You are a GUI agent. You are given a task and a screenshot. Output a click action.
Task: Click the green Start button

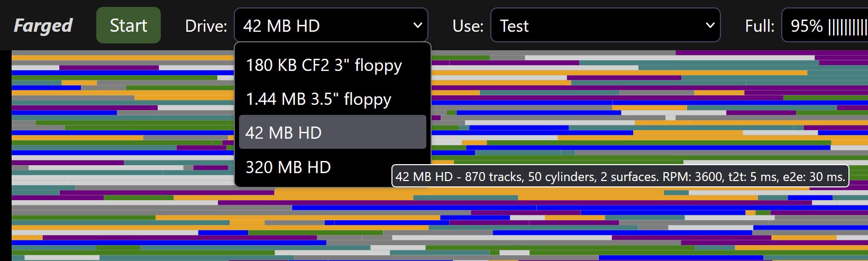(x=129, y=25)
